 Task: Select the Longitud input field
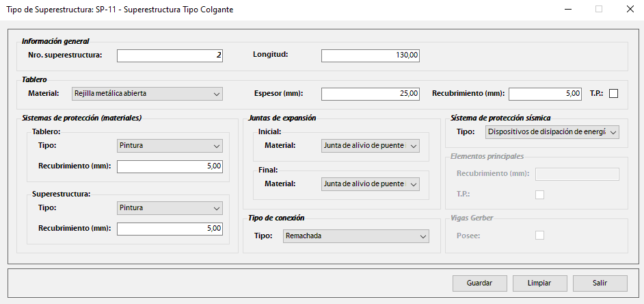[x=370, y=55]
